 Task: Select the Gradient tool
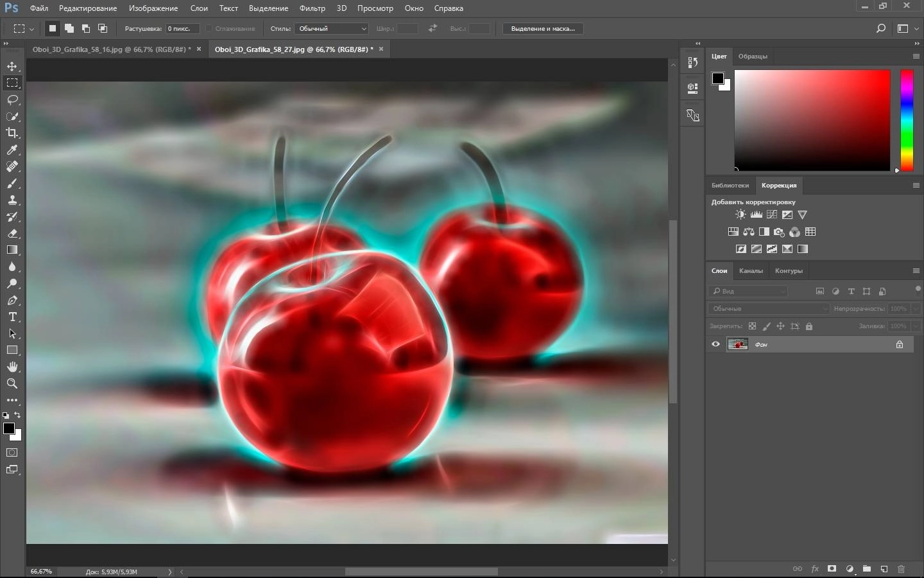(12, 250)
